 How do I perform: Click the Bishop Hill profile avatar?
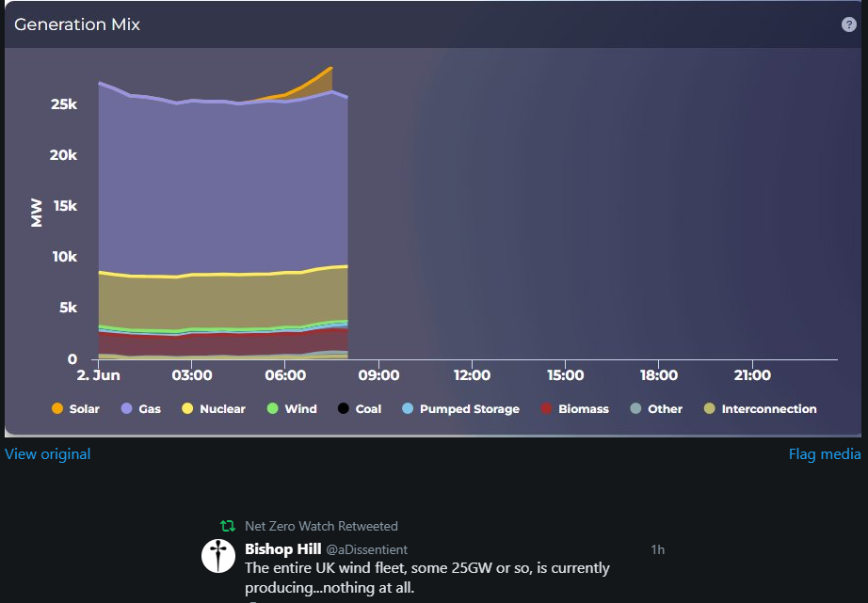point(218,556)
